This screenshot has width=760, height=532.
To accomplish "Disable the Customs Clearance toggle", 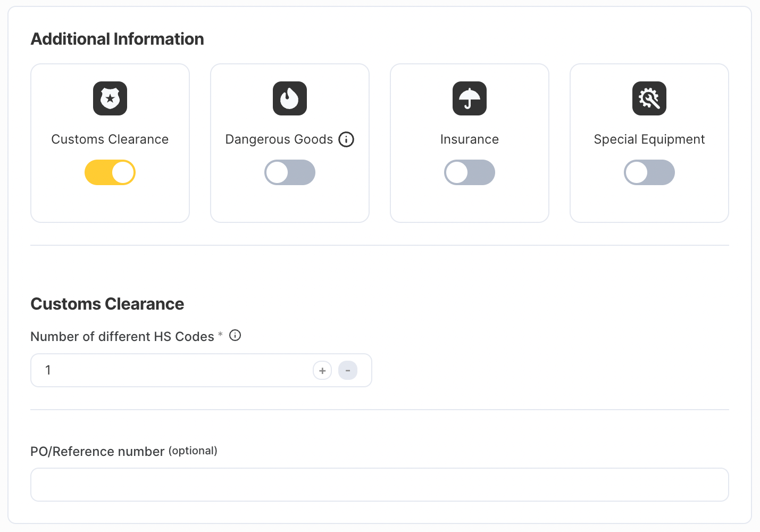I will click(110, 172).
